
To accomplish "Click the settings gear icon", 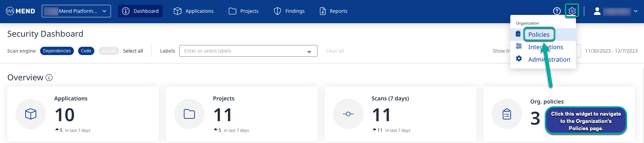I will point(572,11).
